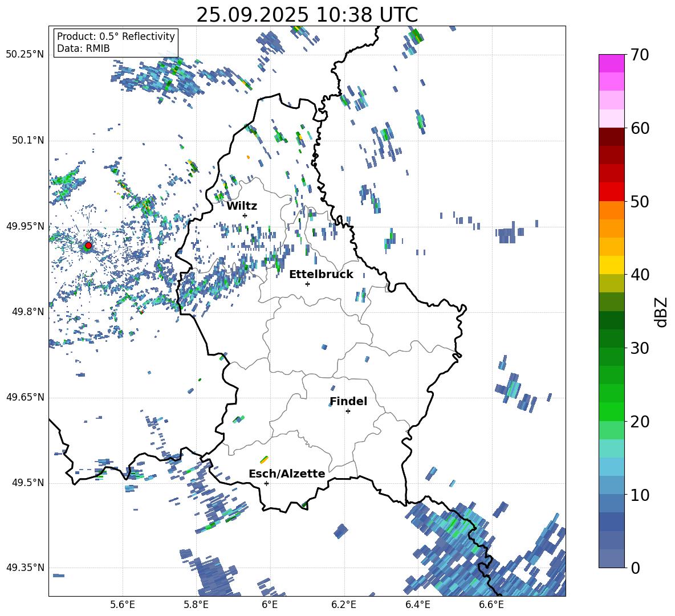Screen dimensions: 675x616
Task: Click the 'Wiltz' city label
Action: (242, 206)
